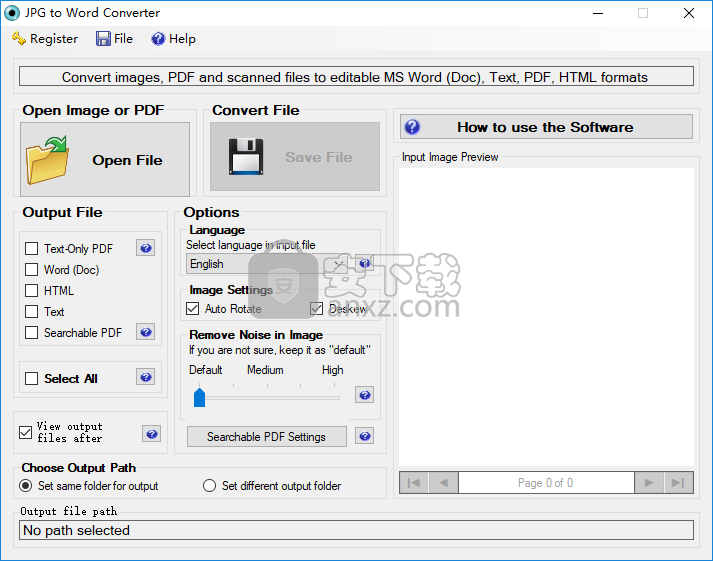Click the Convert images description banner

pos(356,76)
